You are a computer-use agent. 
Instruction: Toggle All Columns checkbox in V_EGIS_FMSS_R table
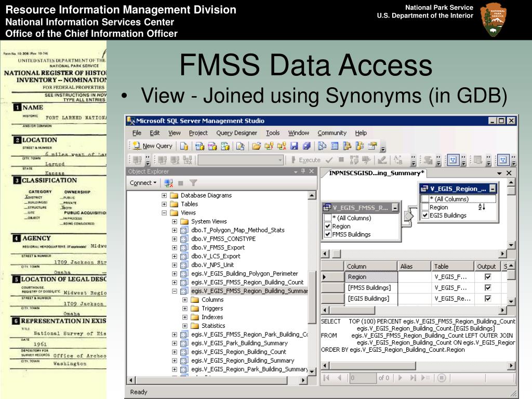pos(328,218)
